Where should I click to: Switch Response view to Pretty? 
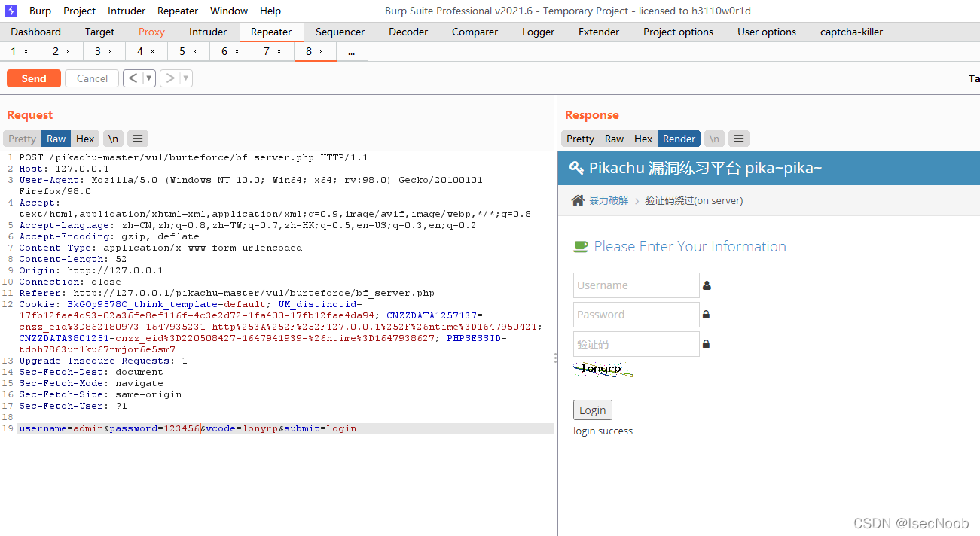click(x=580, y=139)
